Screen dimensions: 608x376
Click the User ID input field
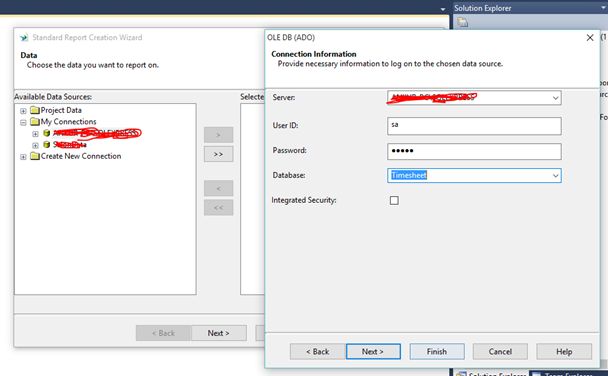(474, 126)
